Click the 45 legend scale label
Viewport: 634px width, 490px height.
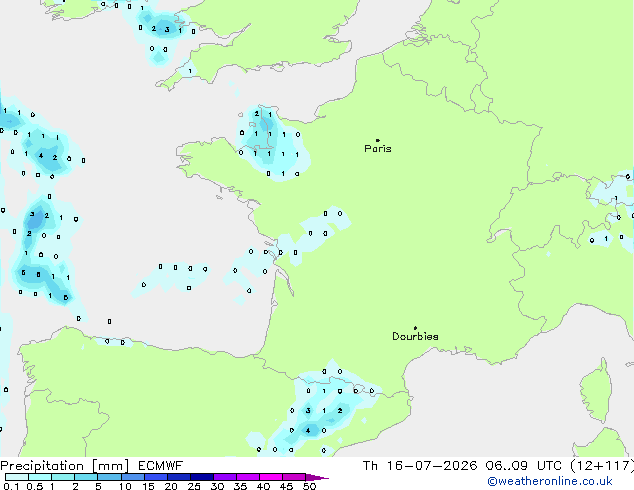286,486
